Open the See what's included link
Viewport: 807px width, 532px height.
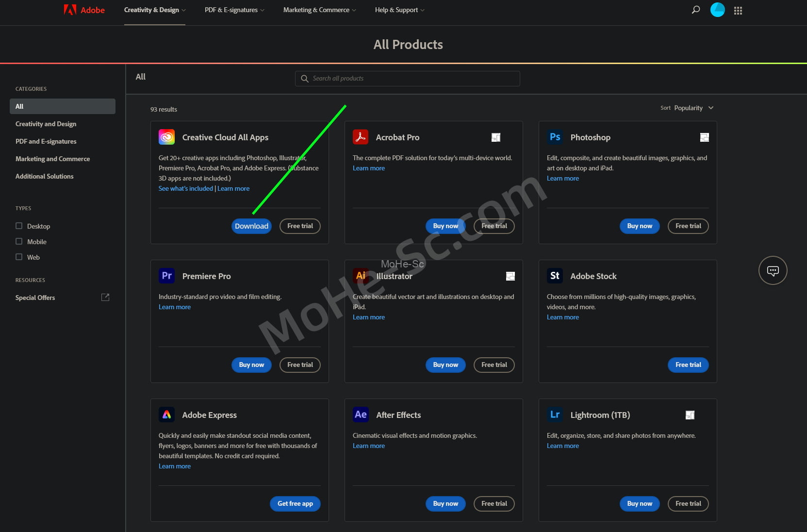(x=185, y=188)
